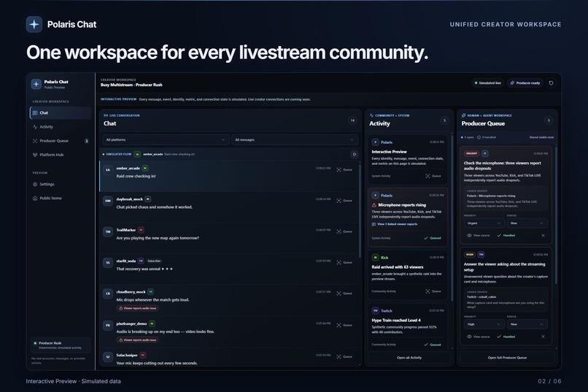The width and height of the screenshot is (588, 392).
Task: Click the DM avatar of daybreak_mock
Action: pyautogui.click(x=108, y=201)
